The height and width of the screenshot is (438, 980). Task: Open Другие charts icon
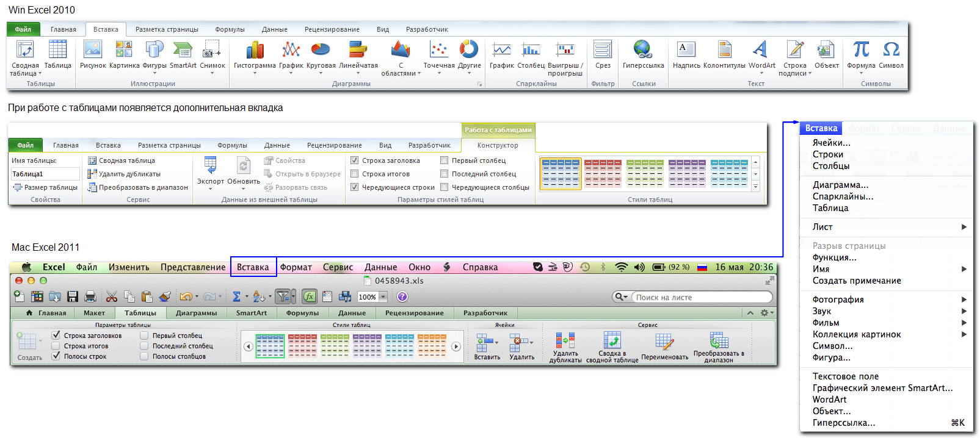pos(469,49)
